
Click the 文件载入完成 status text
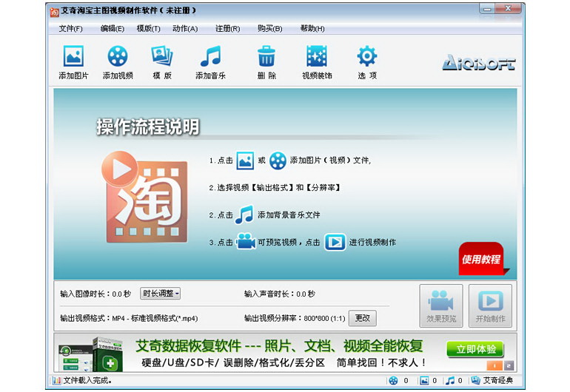[87, 380]
